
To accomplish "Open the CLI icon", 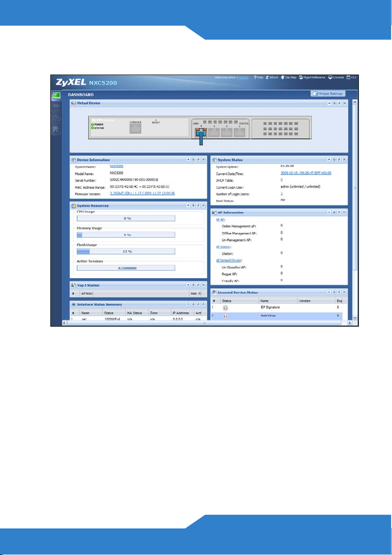I will coord(349,77).
